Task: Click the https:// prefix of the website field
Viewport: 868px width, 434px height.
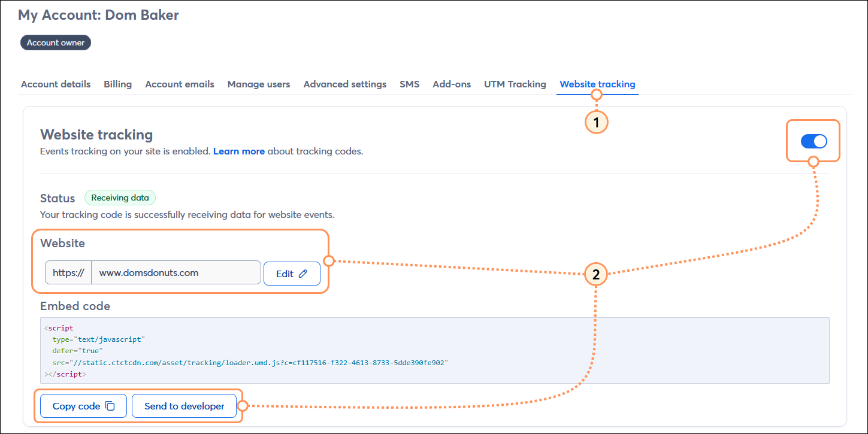Action: point(68,272)
